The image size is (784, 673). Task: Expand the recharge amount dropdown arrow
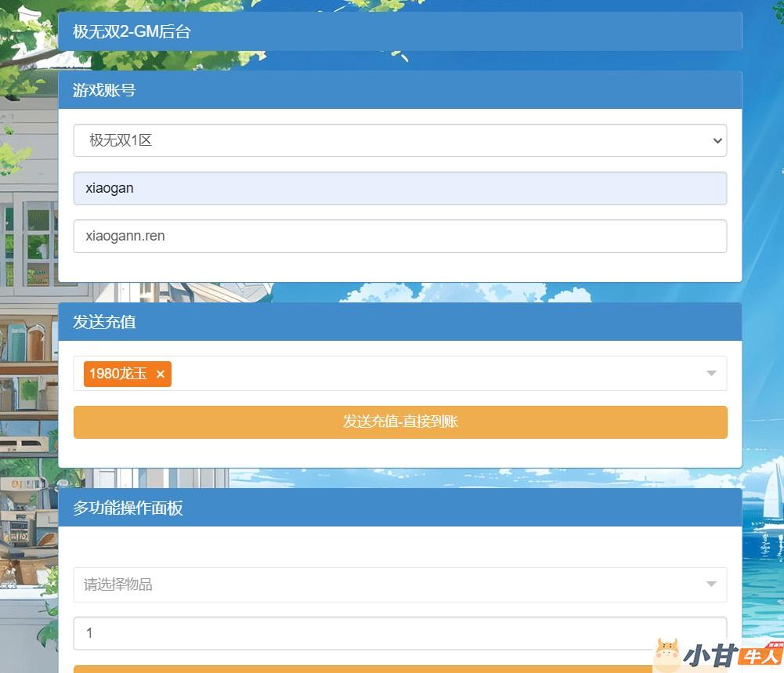[711, 374]
